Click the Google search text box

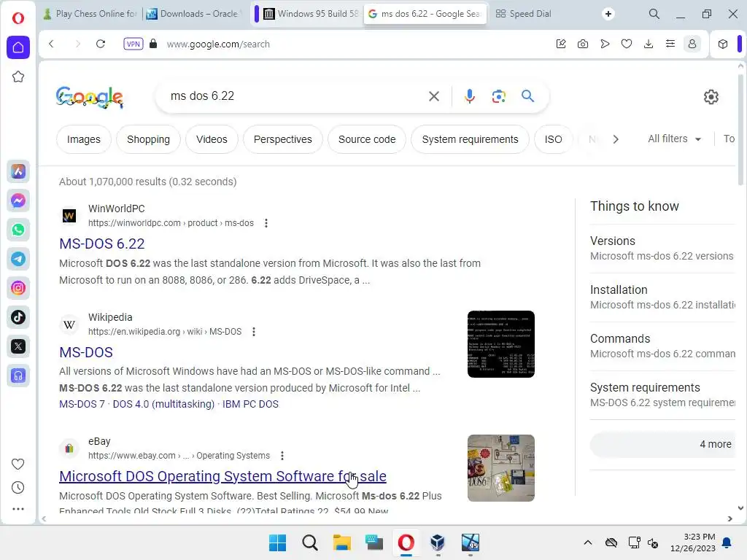pyautogui.click(x=295, y=96)
